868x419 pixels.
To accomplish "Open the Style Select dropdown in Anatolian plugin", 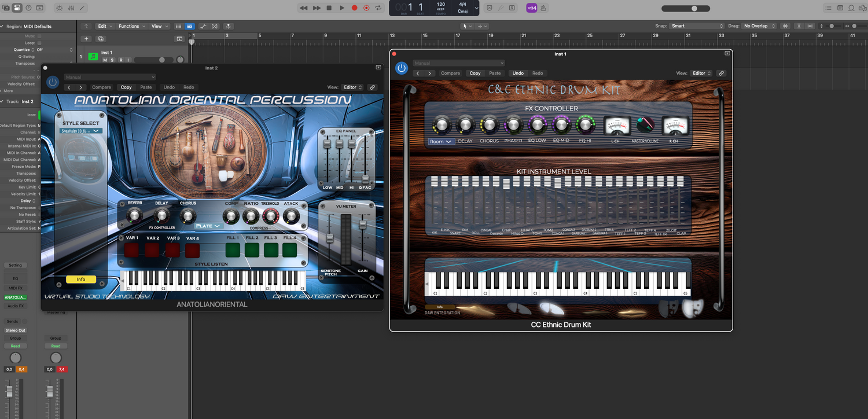I will point(81,131).
